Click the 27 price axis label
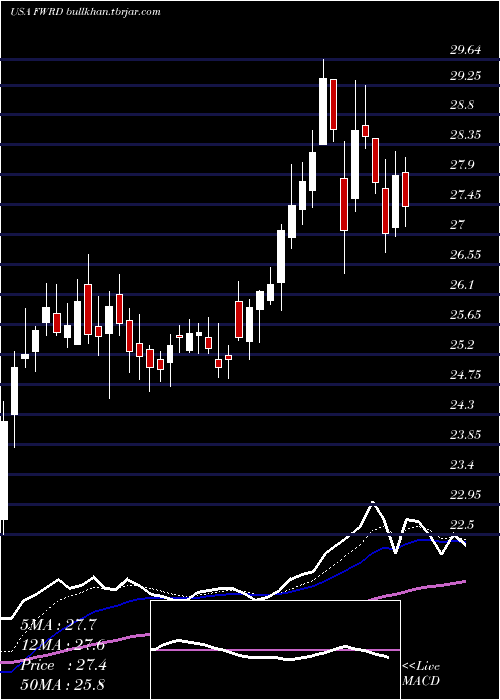 coord(457,225)
